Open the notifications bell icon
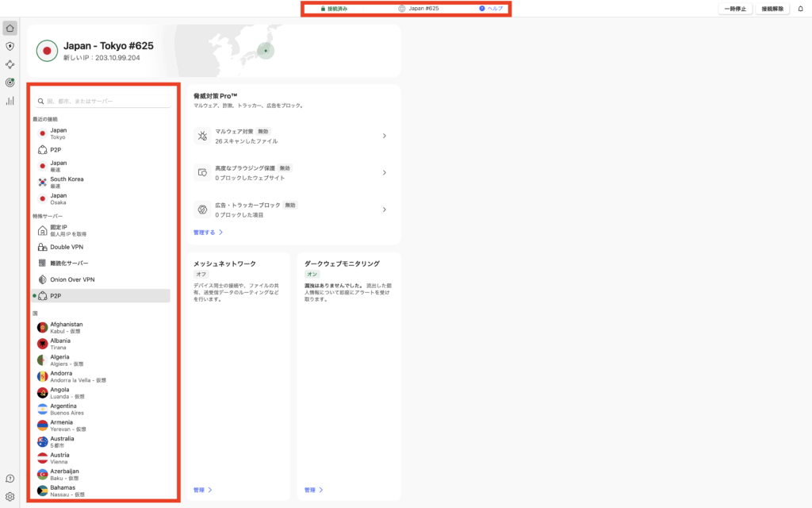The image size is (812, 508). 801,8
